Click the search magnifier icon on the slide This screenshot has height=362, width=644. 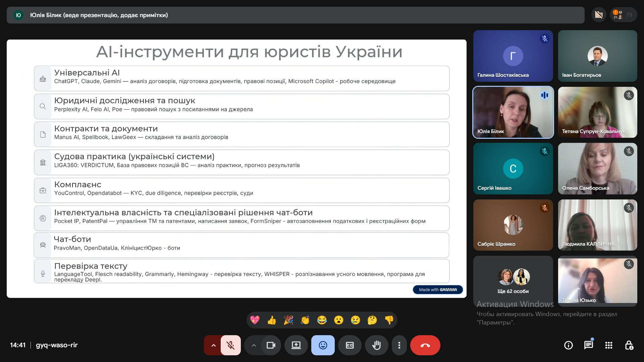(43, 106)
